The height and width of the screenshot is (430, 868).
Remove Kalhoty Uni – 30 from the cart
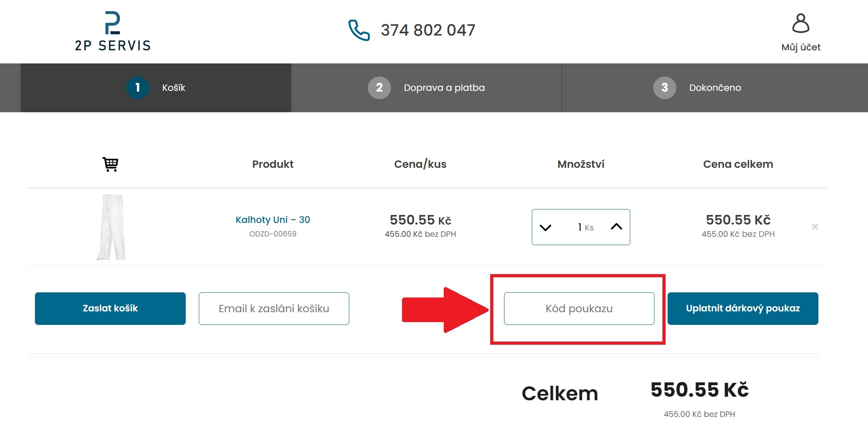tap(814, 227)
